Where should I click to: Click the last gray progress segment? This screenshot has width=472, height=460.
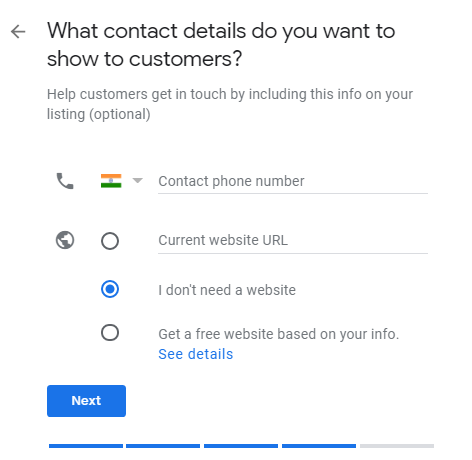click(397, 446)
